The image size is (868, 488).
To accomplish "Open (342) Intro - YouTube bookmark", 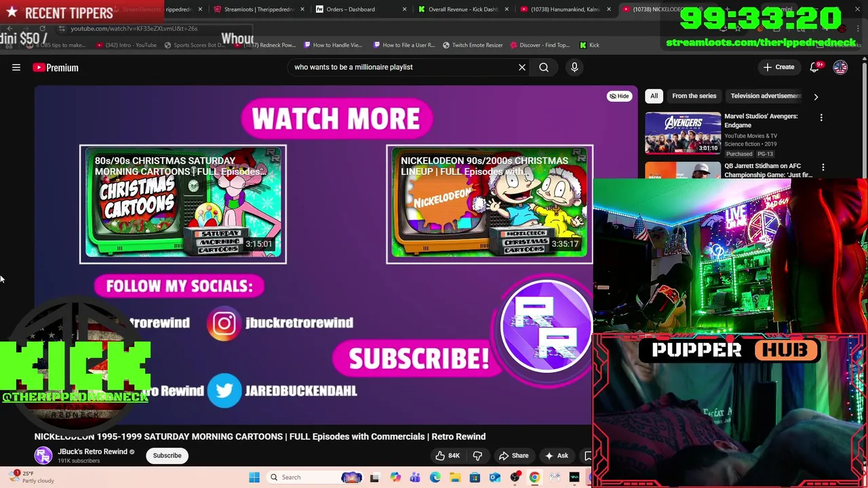I will tap(126, 45).
